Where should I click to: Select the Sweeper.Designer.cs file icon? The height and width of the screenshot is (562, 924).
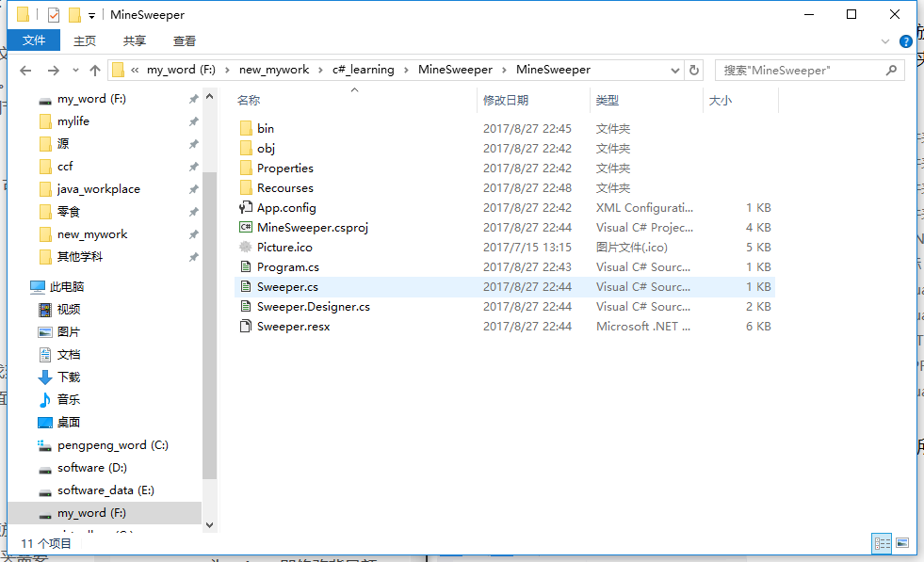[246, 306]
